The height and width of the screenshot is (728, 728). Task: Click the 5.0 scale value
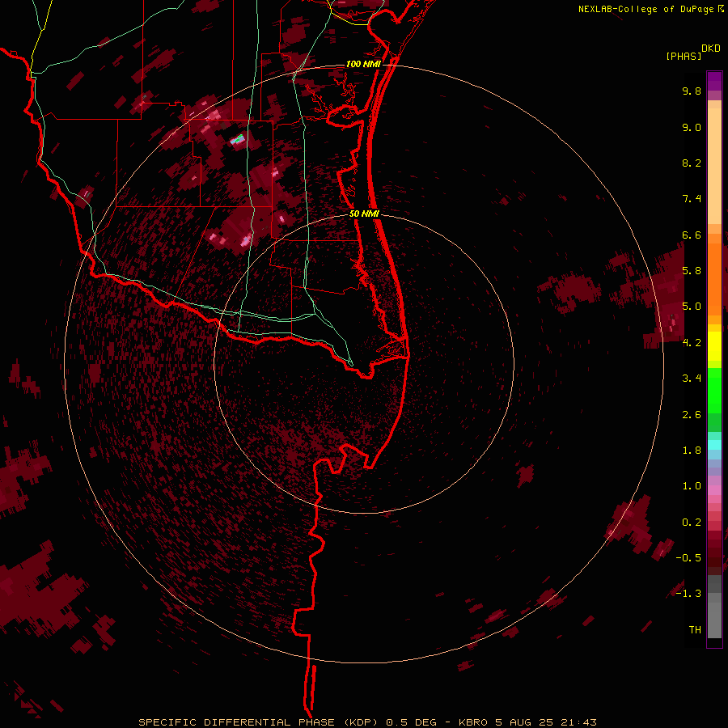[692, 307]
